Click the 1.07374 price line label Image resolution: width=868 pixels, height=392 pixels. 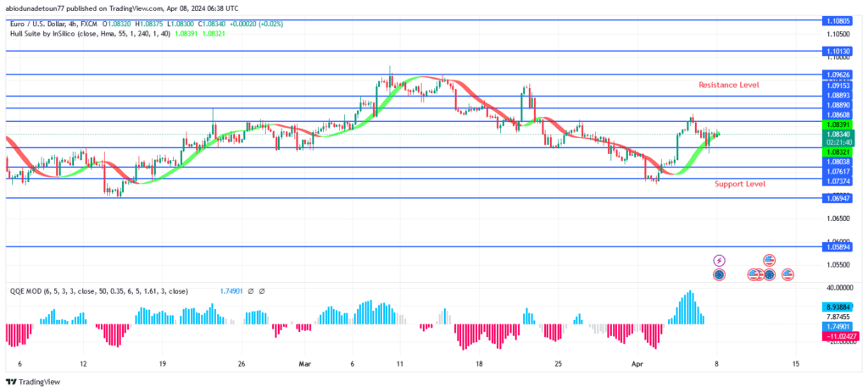pyautogui.click(x=838, y=181)
